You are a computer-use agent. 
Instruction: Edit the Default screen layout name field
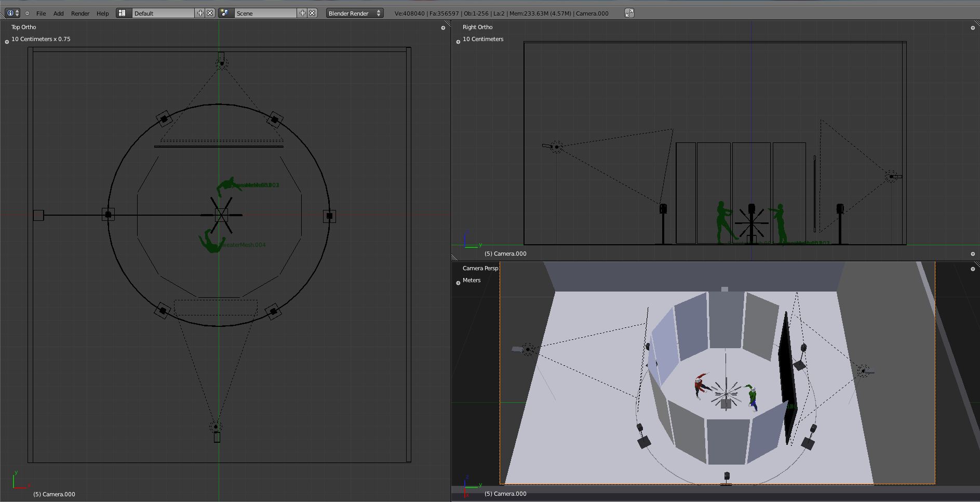tap(163, 14)
